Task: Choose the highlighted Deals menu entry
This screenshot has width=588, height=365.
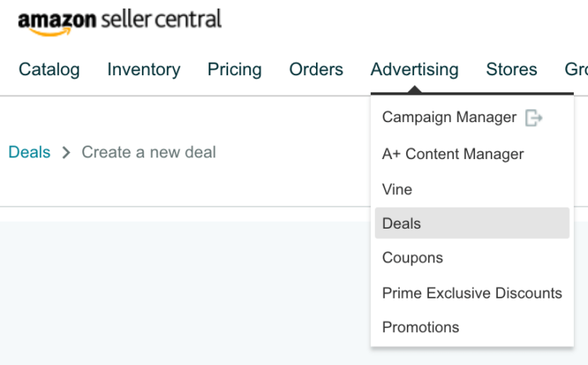Action: (401, 223)
